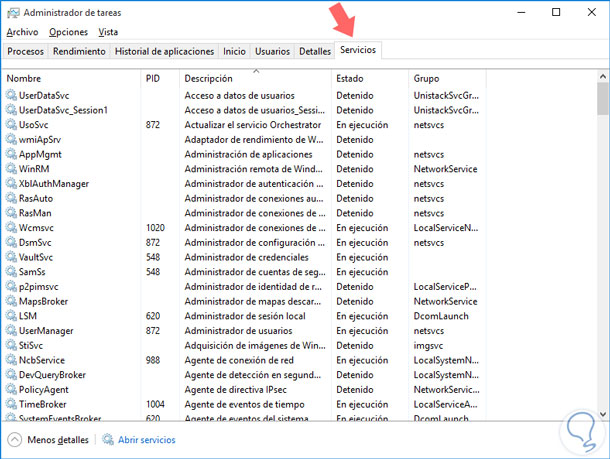Go to the Usuarios tab
The width and height of the screenshot is (610, 459).
pyautogui.click(x=272, y=51)
